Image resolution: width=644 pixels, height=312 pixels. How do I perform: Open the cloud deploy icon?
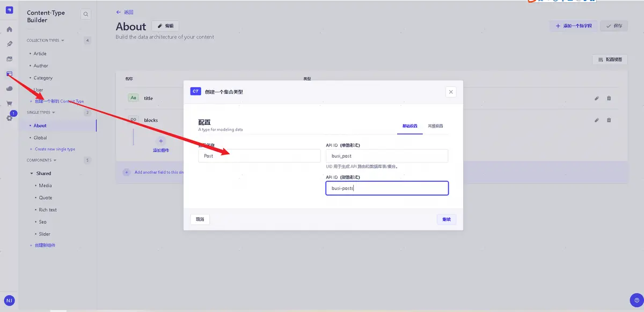click(x=9, y=88)
